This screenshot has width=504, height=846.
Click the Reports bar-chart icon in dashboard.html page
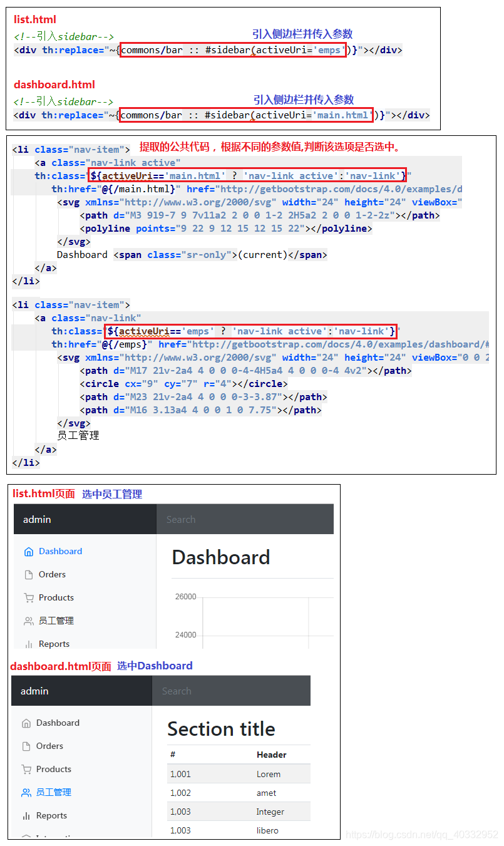click(x=26, y=816)
